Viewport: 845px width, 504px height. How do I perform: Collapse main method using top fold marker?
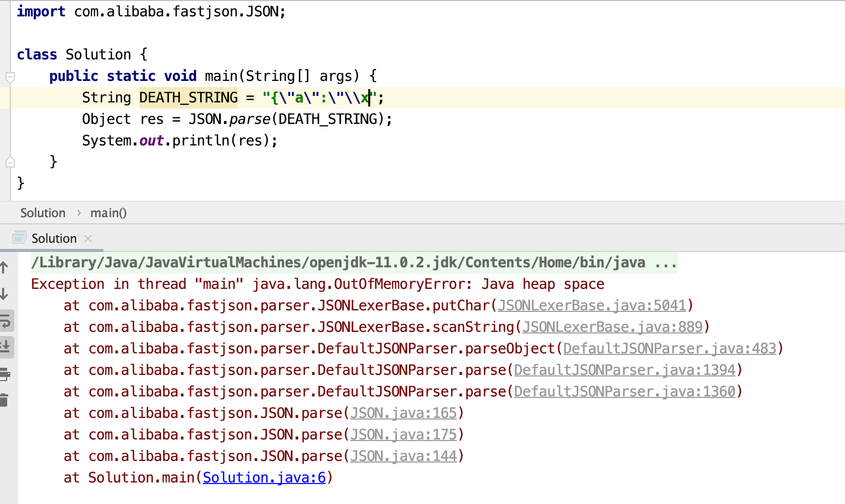10,77
